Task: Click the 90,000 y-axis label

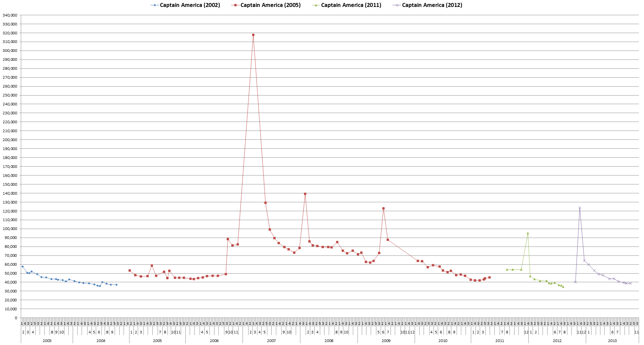Action: pos(11,238)
